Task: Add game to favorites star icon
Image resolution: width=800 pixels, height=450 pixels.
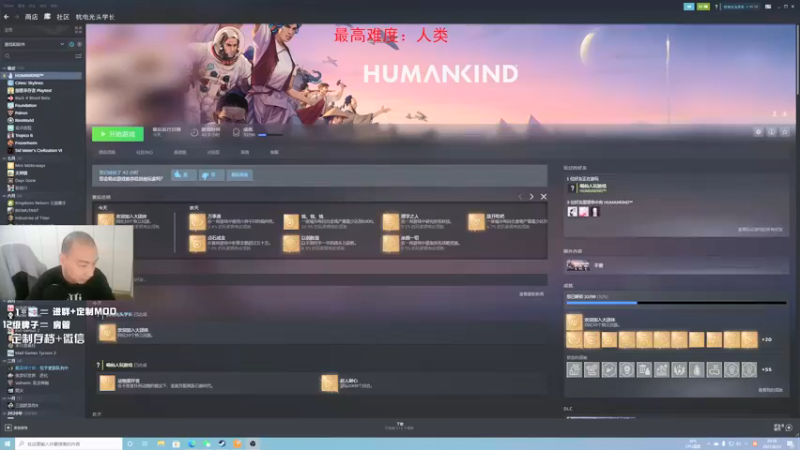Action: click(x=785, y=132)
